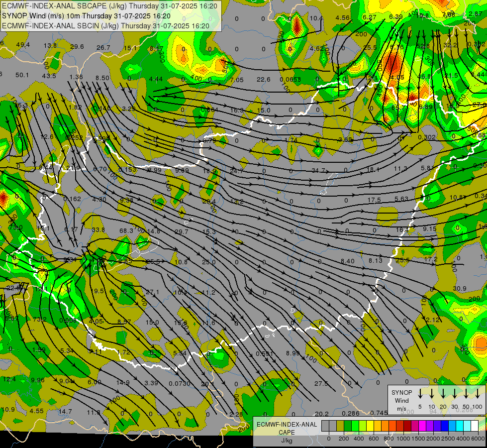Click the 73.2 value on the map

pos(40,319)
